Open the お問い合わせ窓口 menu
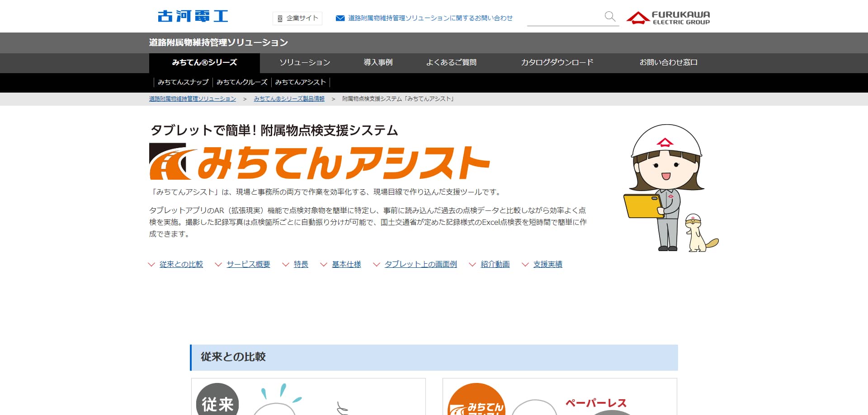 coord(668,63)
